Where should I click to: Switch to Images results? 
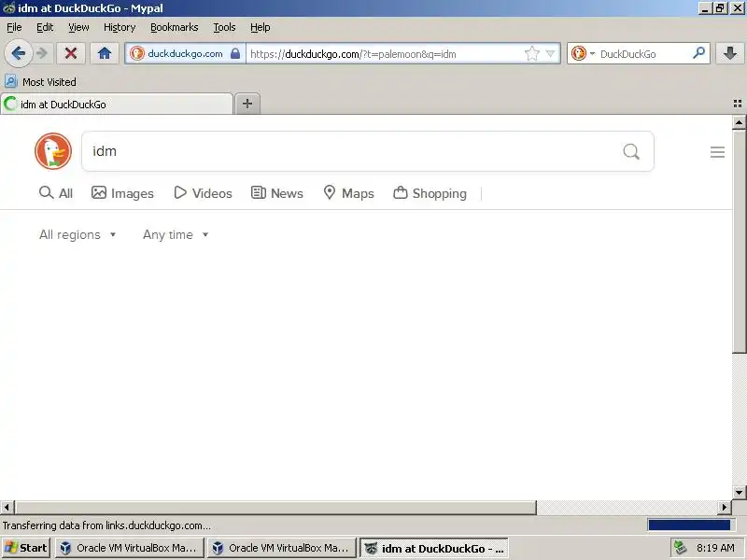(x=122, y=193)
